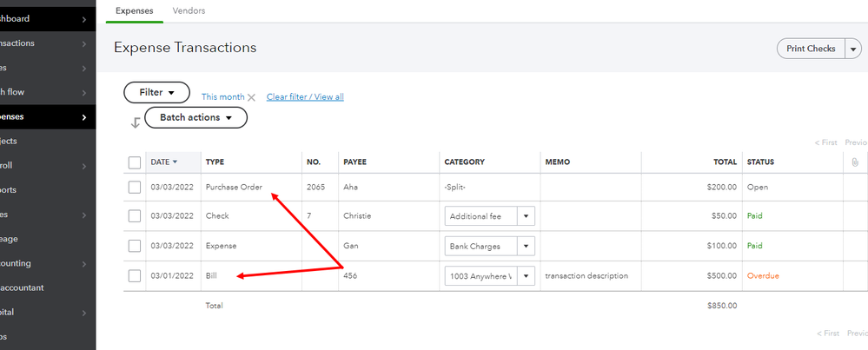
Task: Open My accountant in the sidebar
Action: (22, 287)
